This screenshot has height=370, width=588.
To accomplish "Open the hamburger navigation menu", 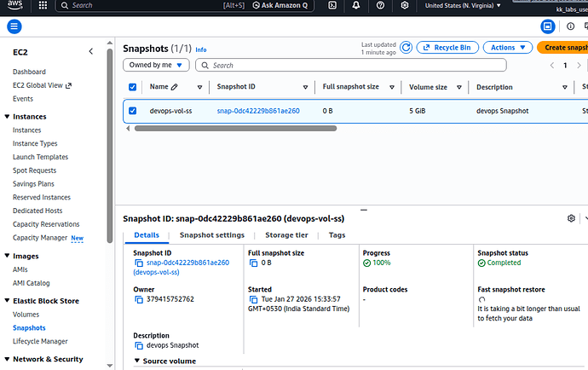I will 14,26.
